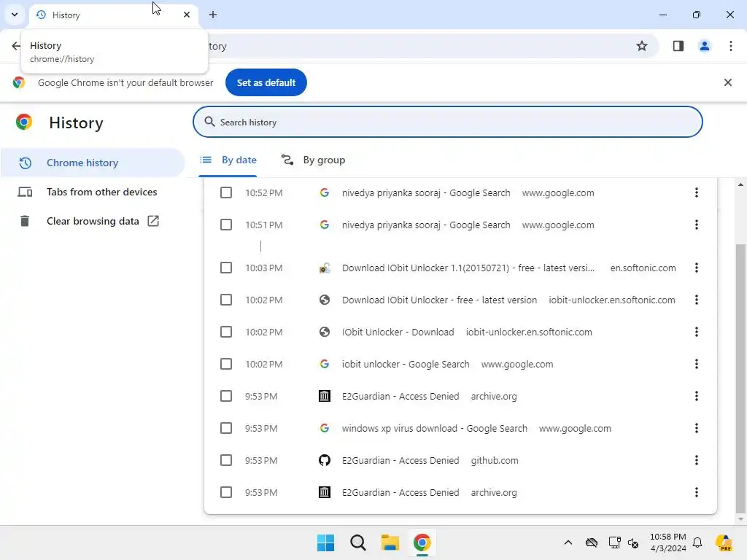Viewport: 747px width, 560px height.
Task: Click the external link icon beside Clear browsing data
Action: [x=153, y=221]
